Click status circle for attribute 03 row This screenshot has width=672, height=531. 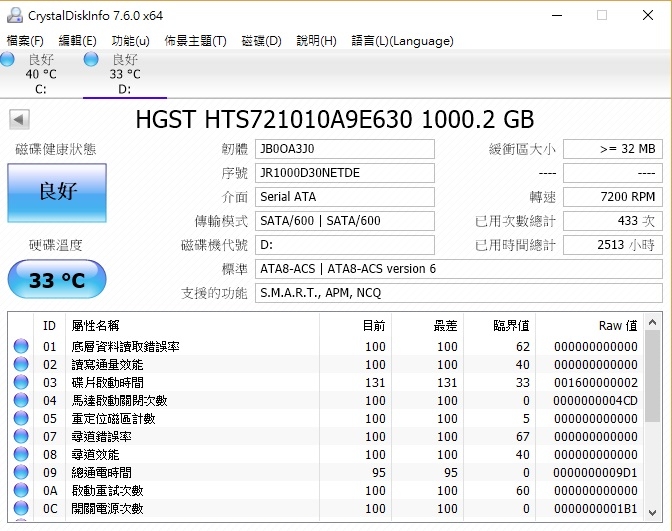[x=21, y=382]
